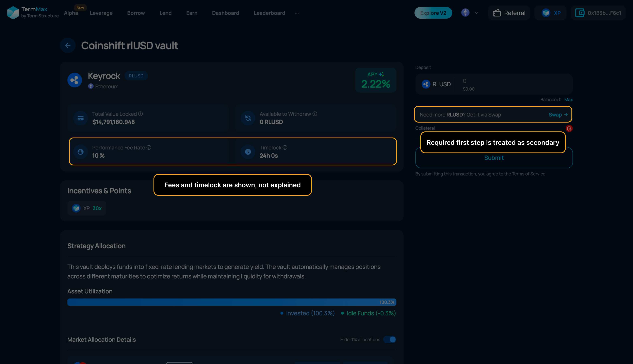View the Leaderboard page
Viewport: 633px width, 364px height.
tap(269, 13)
